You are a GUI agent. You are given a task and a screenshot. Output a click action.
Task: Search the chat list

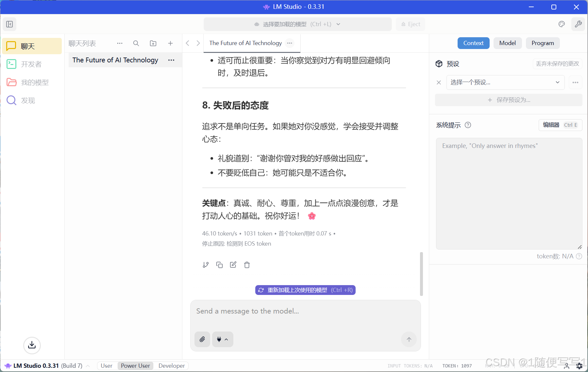coord(136,43)
